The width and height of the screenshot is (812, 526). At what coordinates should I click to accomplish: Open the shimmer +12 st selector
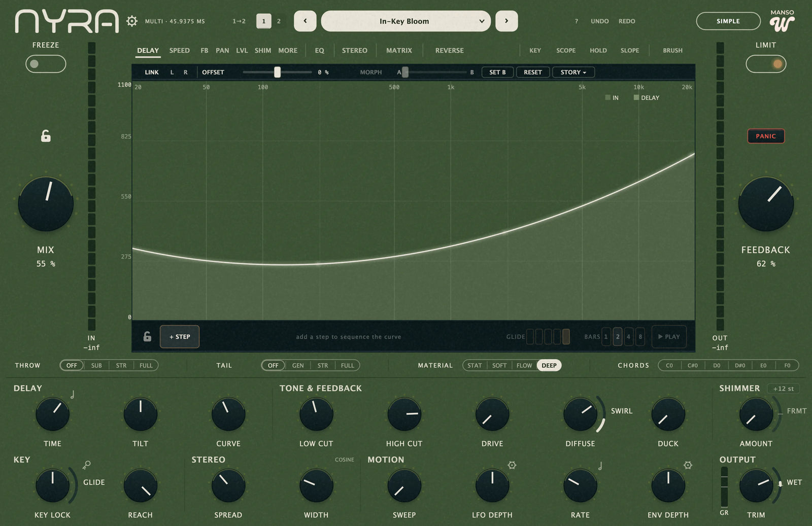783,389
